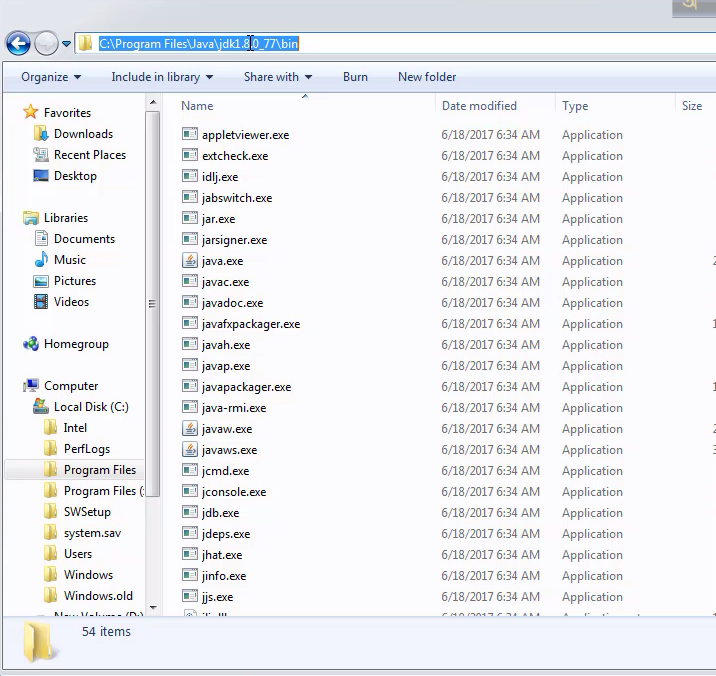Open the recent pages dropdown arrow
716x676 pixels.
(67, 44)
